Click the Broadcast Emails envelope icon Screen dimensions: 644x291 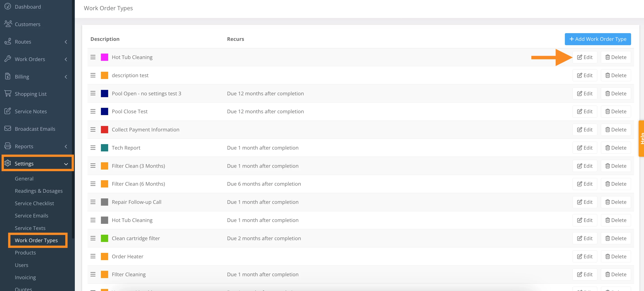click(8, 129)
